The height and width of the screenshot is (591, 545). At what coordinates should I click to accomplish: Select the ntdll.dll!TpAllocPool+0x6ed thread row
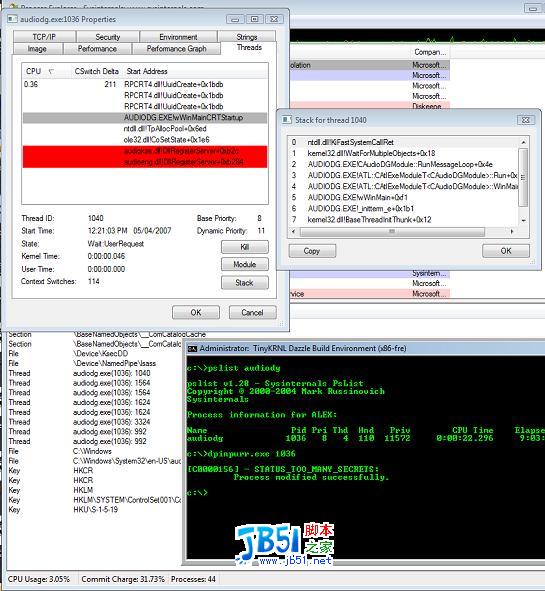145,129
